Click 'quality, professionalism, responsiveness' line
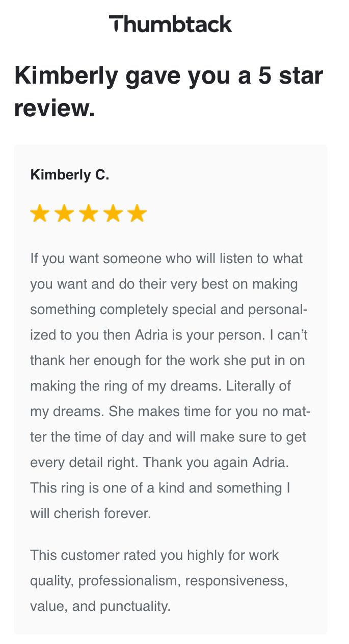The height and width of the screenshot is (644, 349). click(158, 580)
